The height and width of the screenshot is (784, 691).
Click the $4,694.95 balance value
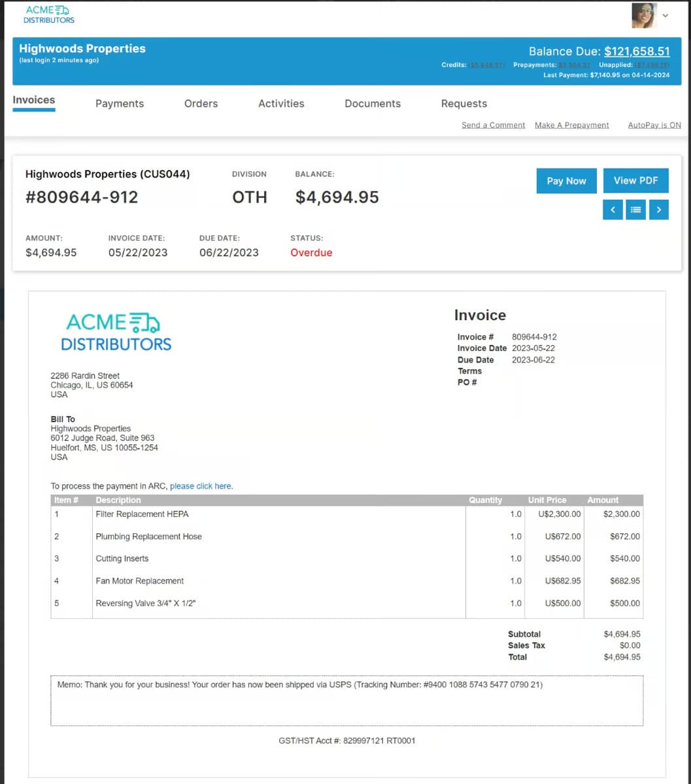coord(337,197)
